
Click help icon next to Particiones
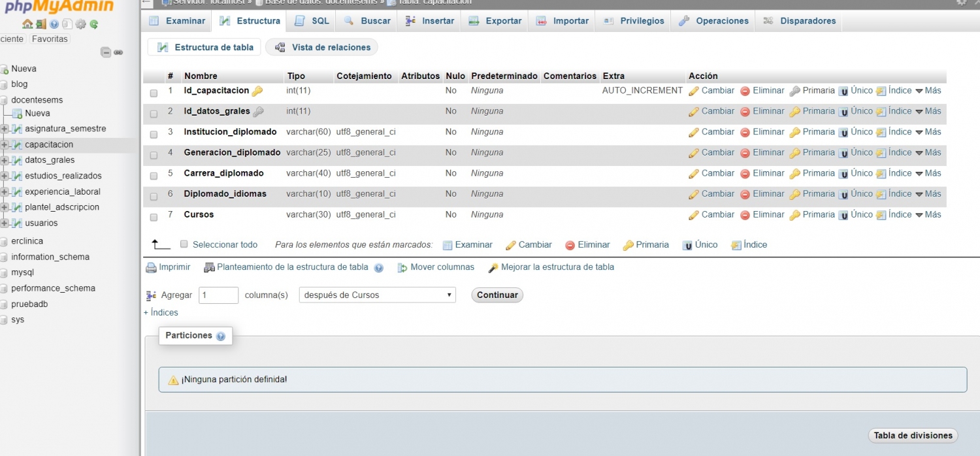click(x=221, y=336)
